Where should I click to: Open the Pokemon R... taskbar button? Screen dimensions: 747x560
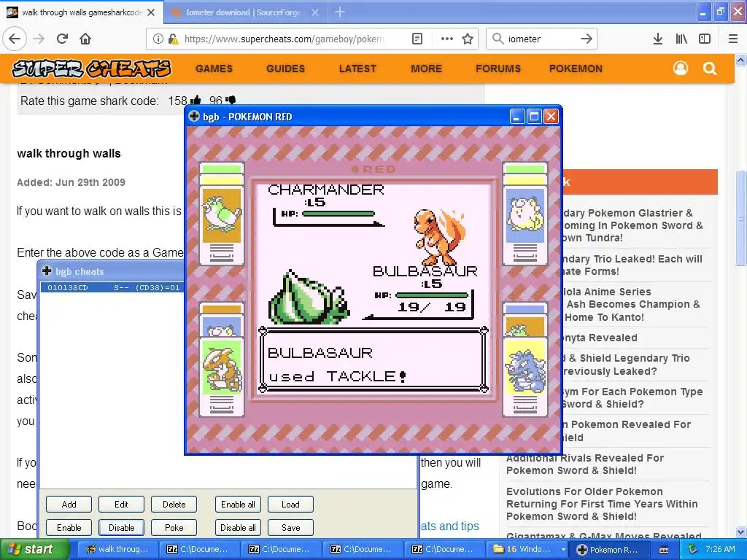coord(608,550)
